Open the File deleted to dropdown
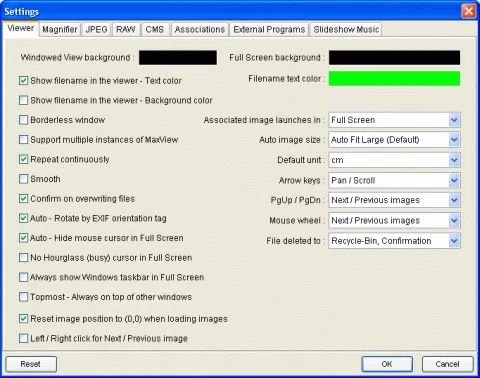Viewport: 480px width, 378px height. (394, 241)
